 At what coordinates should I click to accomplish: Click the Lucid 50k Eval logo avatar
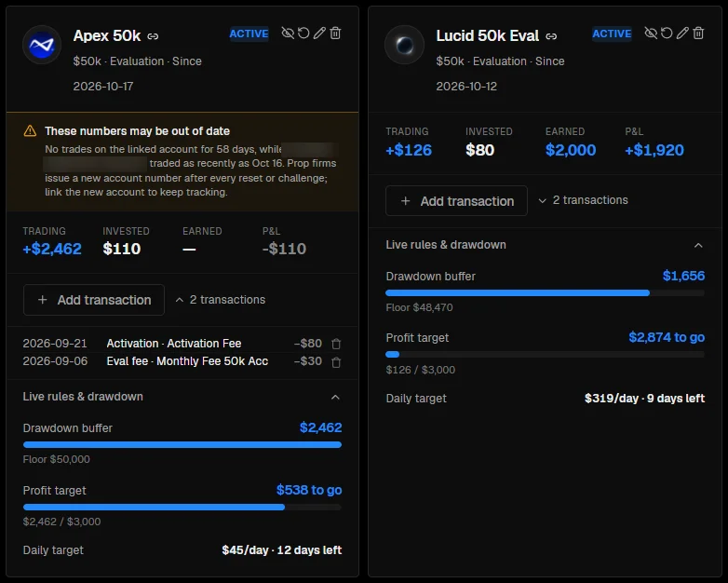click(404, 45)
